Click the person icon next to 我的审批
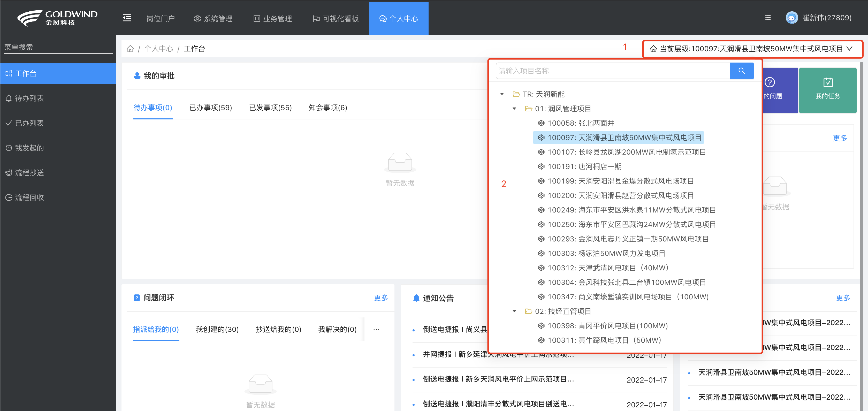The width and height of the screenshot is (868, 411). coord(137,76)
